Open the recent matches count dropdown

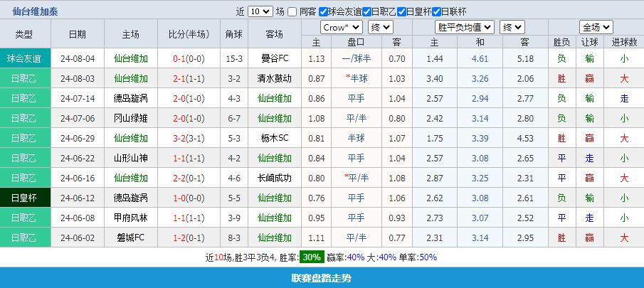260,11
